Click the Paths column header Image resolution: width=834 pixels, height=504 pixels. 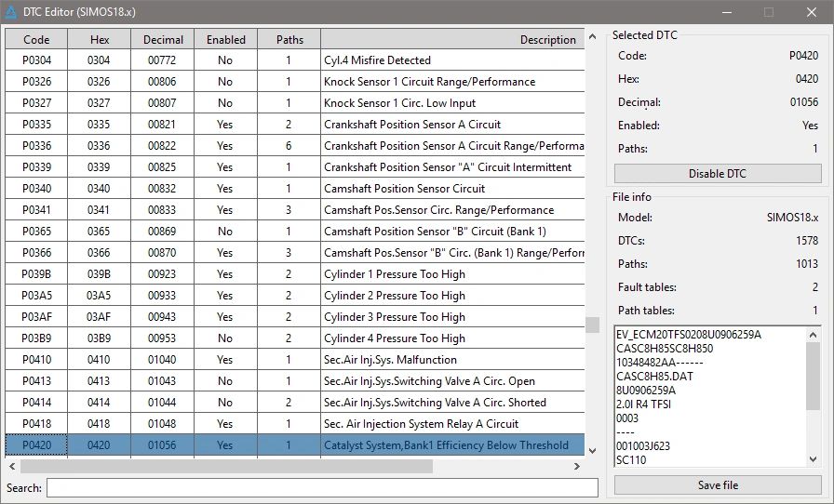tap(289, 40)
